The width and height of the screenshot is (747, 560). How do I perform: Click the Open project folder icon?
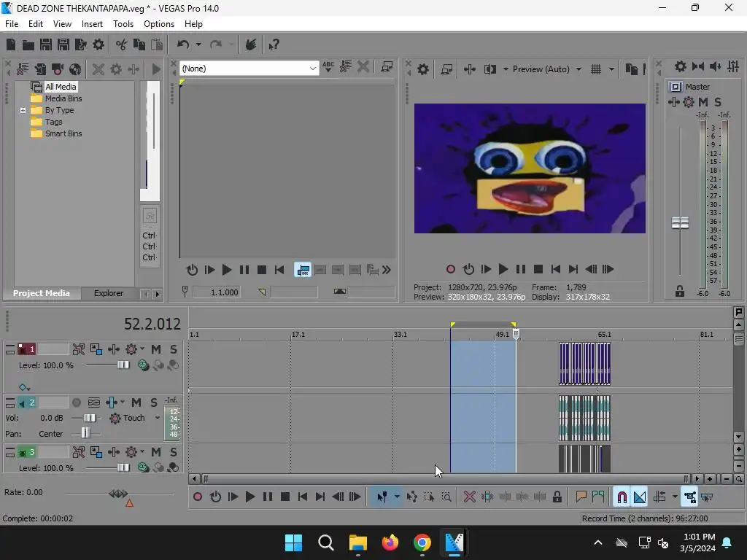(x=28, y=44)
